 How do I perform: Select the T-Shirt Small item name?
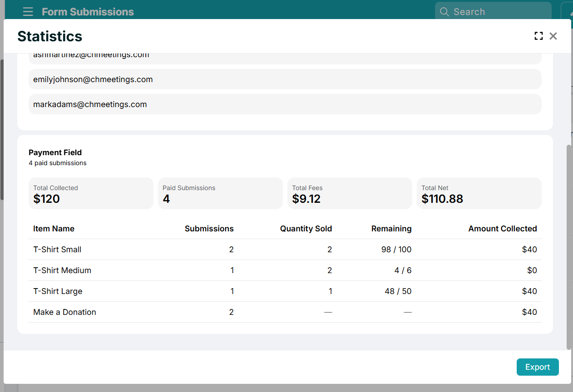[57, 250]
